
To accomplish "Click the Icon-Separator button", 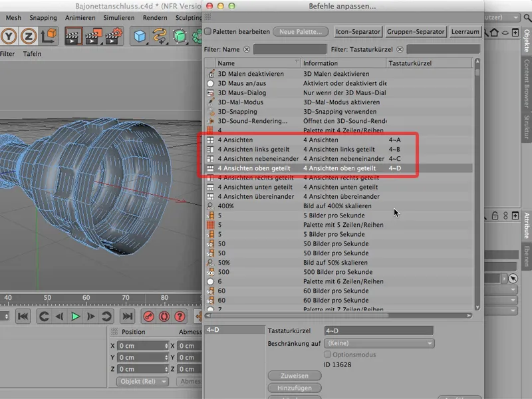I will 358,31.
